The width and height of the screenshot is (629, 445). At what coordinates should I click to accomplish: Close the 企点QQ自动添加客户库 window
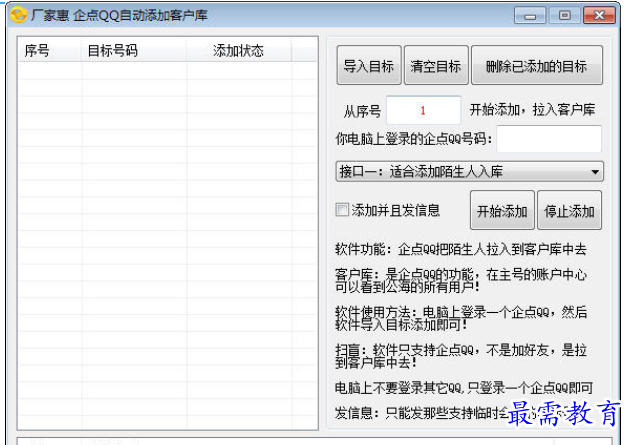click(x=599, y=16)
